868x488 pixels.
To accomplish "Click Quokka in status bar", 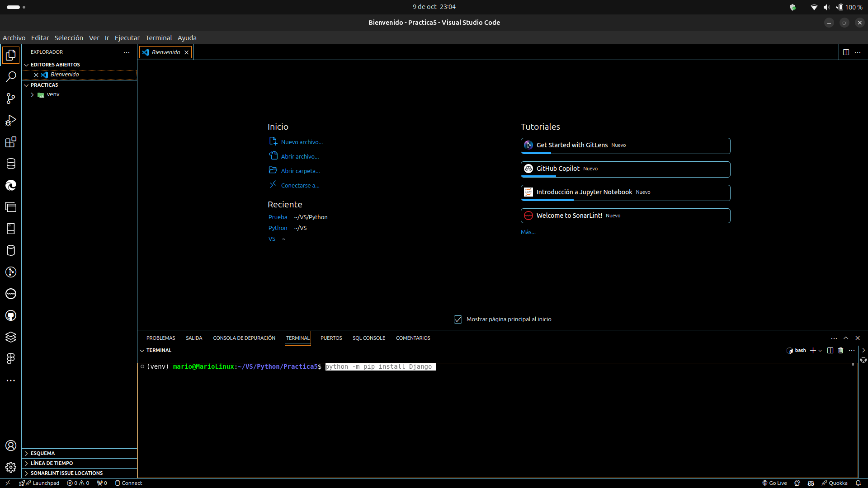I will click(835, 483).
